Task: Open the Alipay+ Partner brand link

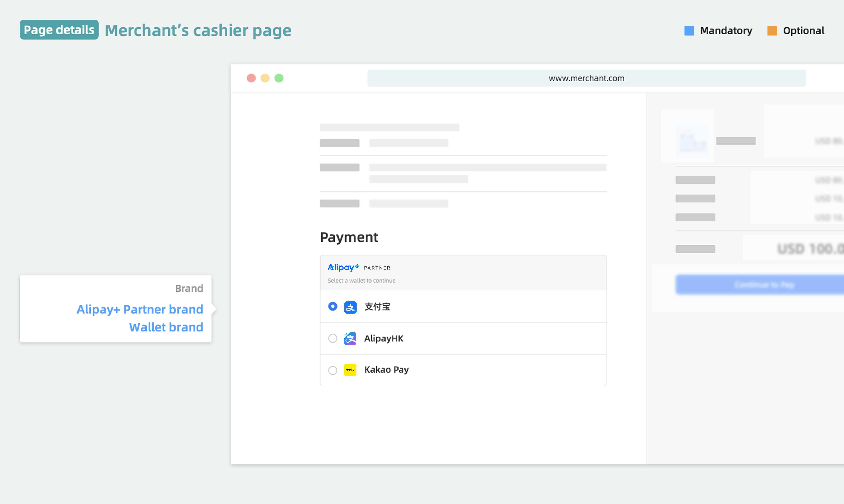Action: [x=140, y=309]
